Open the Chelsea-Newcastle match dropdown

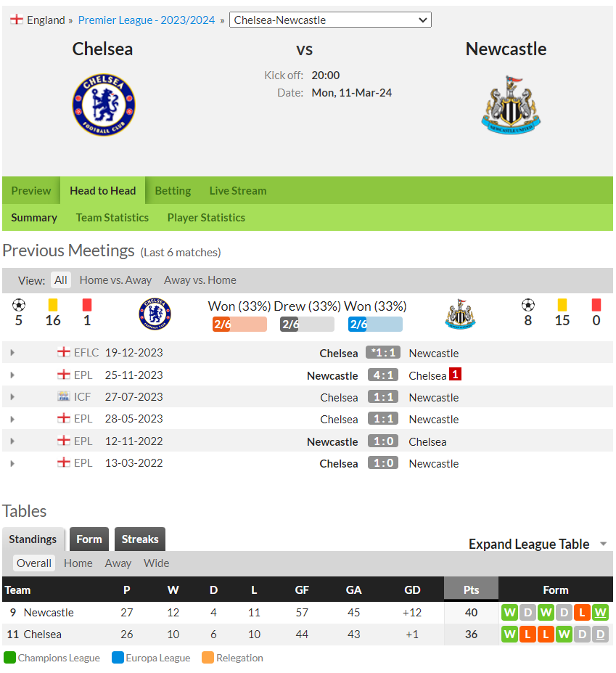tap(330, 20)
